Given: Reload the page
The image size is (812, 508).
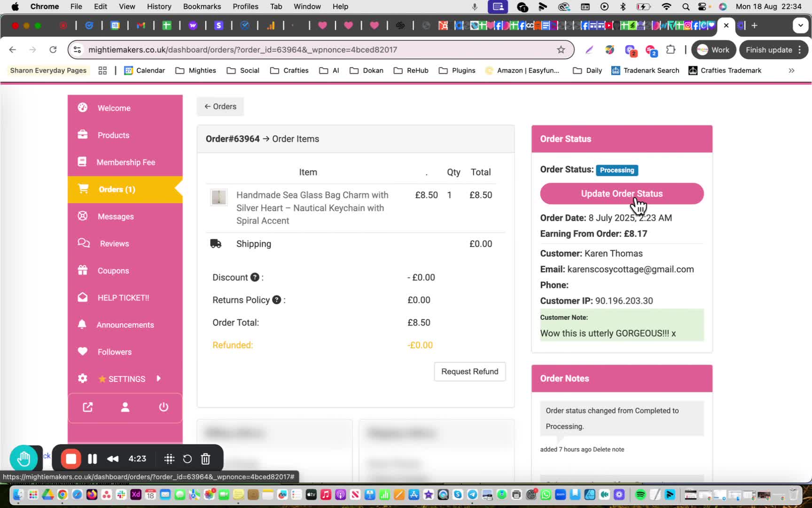Looking at the screenshot, I should pos(53,50).
